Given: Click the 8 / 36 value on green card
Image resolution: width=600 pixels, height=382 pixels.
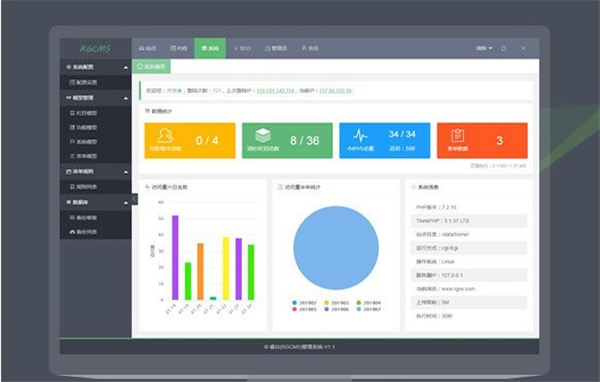Looking at the screenshot, I should tap(305, 140).
